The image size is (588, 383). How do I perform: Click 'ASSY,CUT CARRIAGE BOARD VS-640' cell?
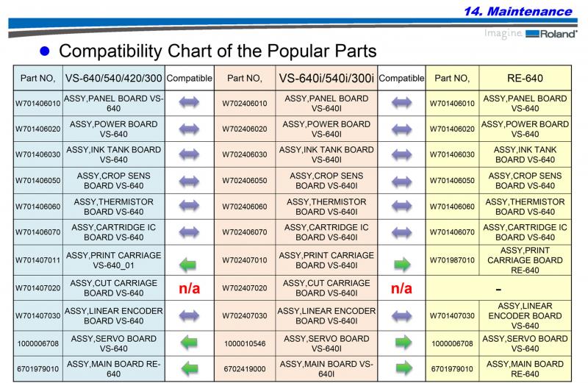[x=114, y=288]
